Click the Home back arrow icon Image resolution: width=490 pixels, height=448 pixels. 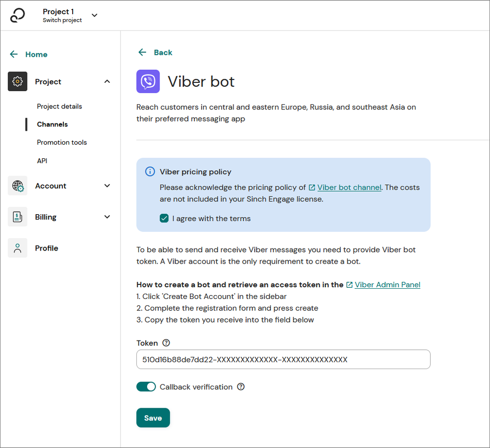point(14,54)
